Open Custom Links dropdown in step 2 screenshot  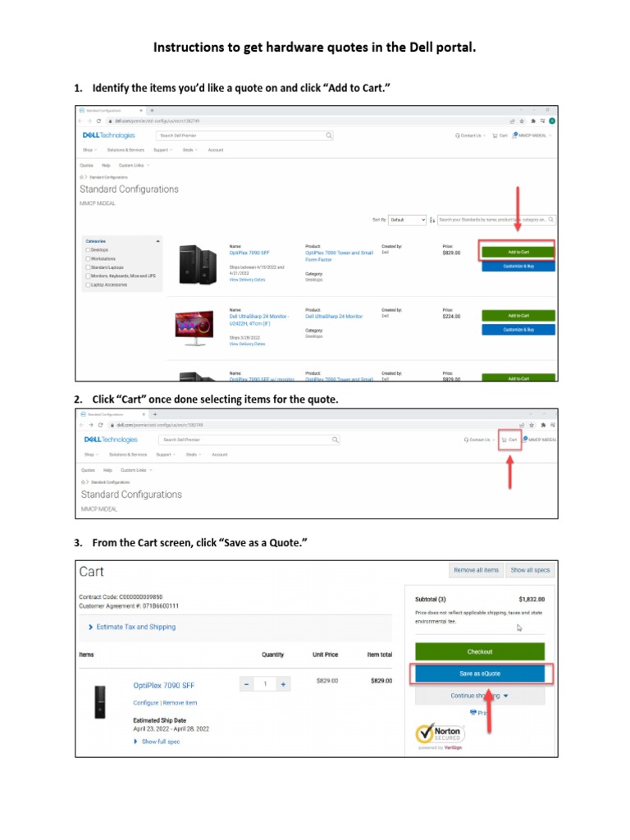(136, 470)
